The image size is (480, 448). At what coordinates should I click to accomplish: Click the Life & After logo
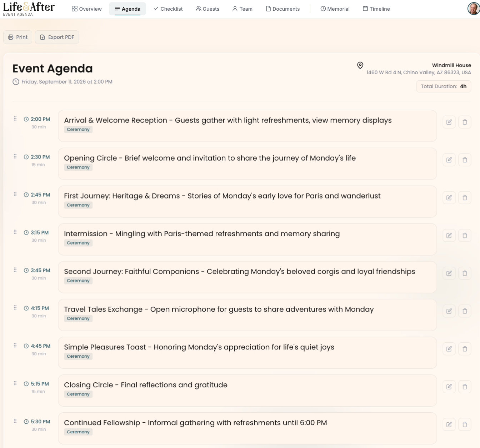click(x=29, y=7)
